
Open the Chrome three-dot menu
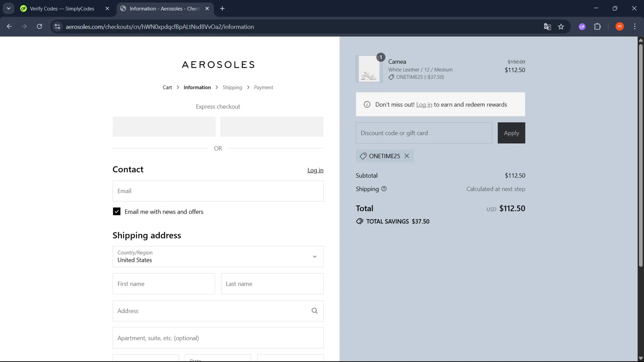(635, 27)
